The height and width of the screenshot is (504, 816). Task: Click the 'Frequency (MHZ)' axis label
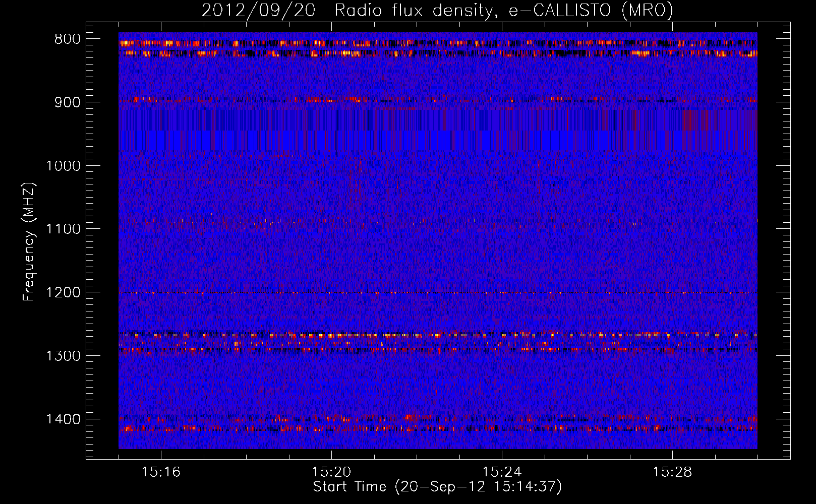[29, 242]
